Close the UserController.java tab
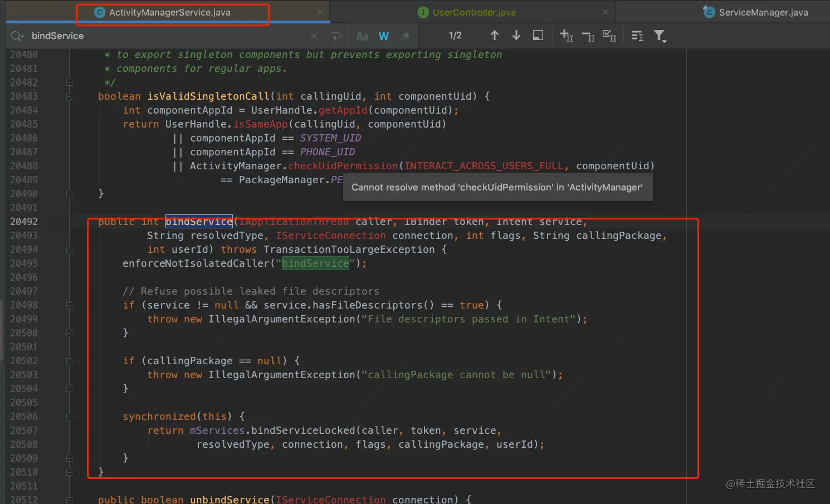Screen dimensions: 830x504 pos(606,12)
